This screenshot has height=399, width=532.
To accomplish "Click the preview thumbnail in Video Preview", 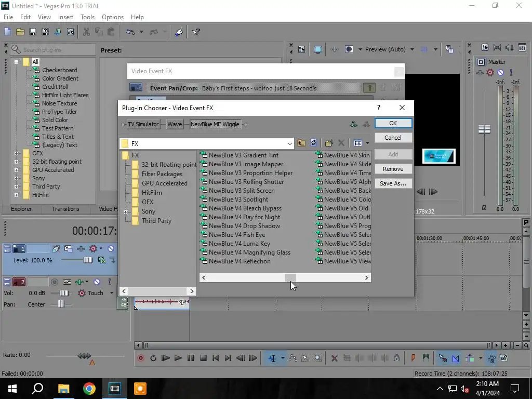I will [x=439, y=156].
